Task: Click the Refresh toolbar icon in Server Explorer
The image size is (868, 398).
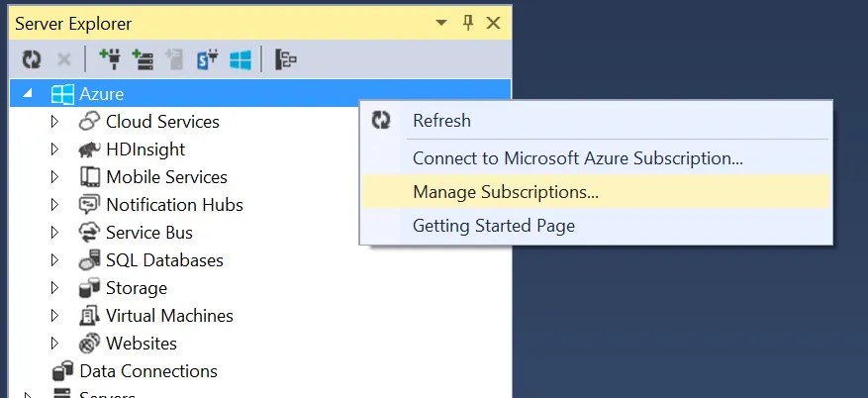Action: [x=32, y=59]
